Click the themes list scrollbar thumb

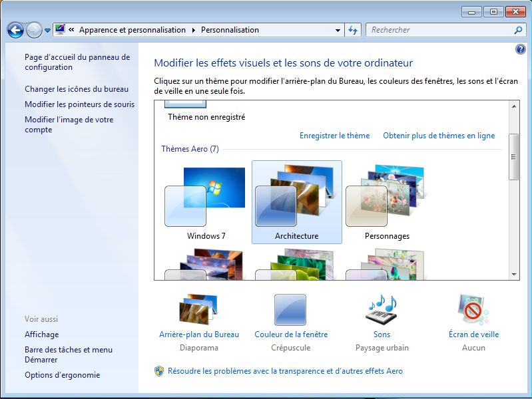click(513, 157)
